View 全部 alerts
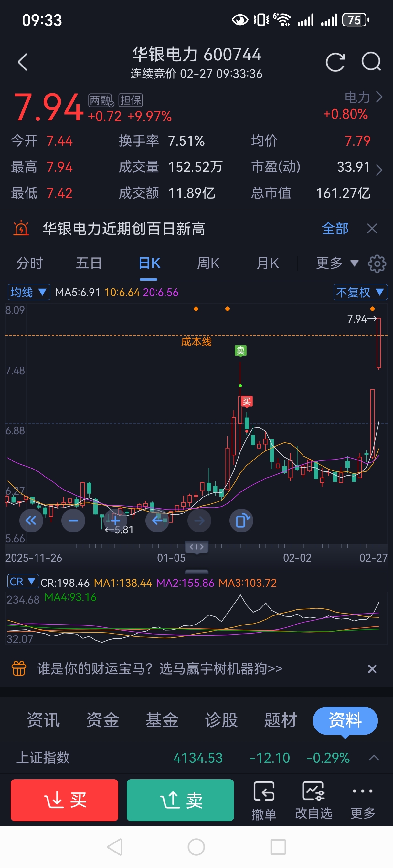The image size is (393, 868). pyautogui.click(x=335, y=228)
